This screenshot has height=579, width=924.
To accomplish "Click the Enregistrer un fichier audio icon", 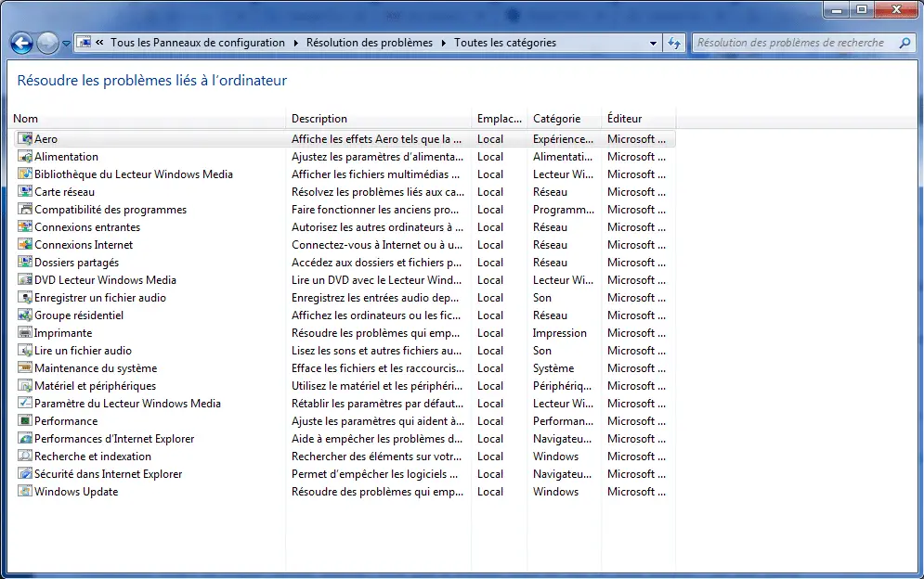I will coord(25,298).
